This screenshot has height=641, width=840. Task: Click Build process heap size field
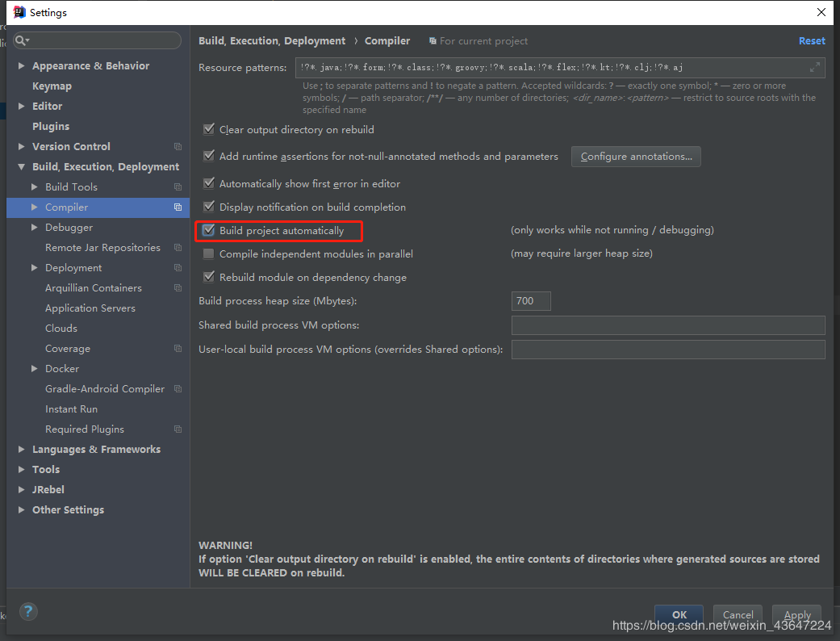coord(531,301)
